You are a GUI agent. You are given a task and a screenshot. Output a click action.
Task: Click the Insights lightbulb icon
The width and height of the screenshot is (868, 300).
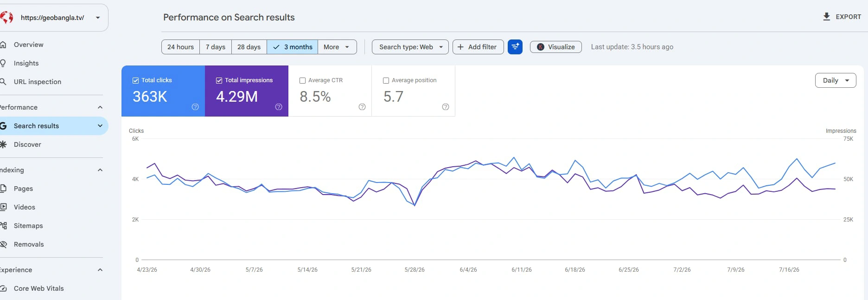3,63
